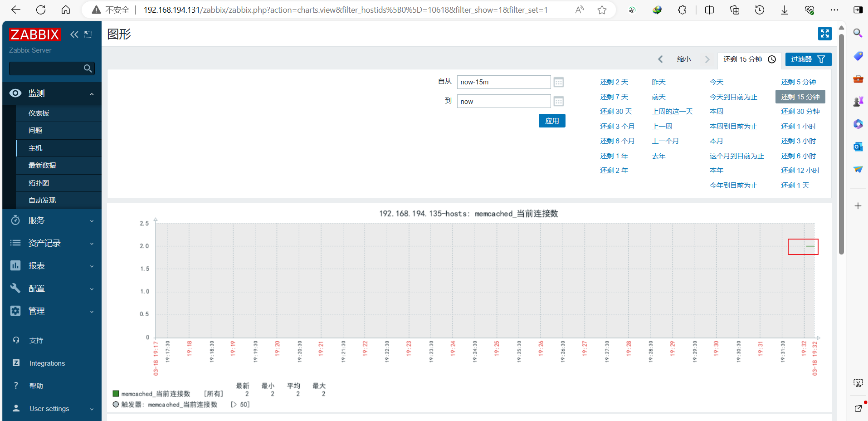
Task: Click the 应用 apply button
Action: pyautogui.click(x=552, y=121)
